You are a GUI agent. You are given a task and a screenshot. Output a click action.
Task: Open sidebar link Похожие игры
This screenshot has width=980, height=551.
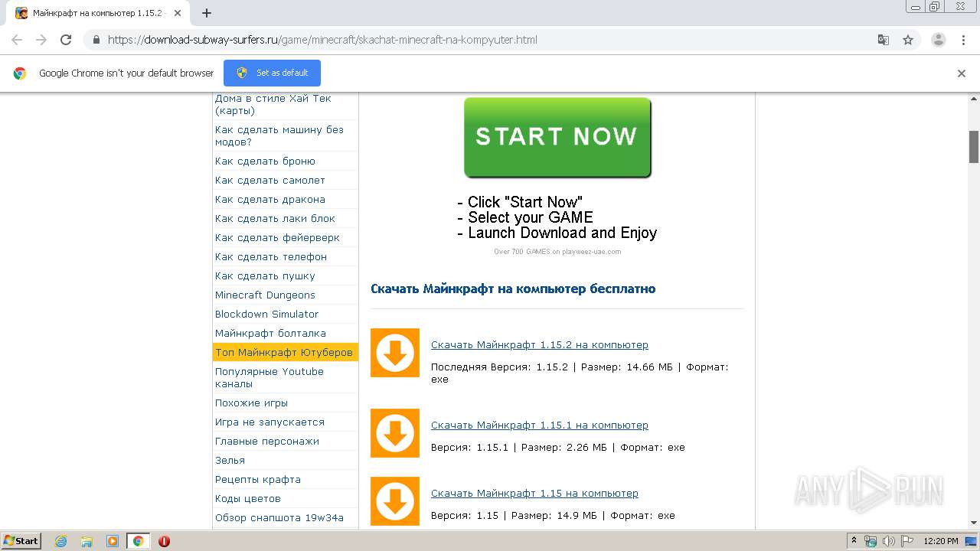click(251, 403)
